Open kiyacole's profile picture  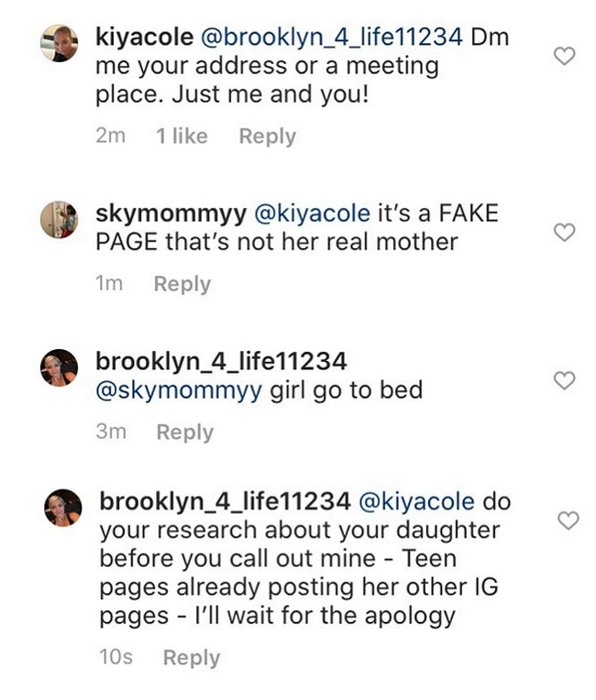(x=60, y=42)
